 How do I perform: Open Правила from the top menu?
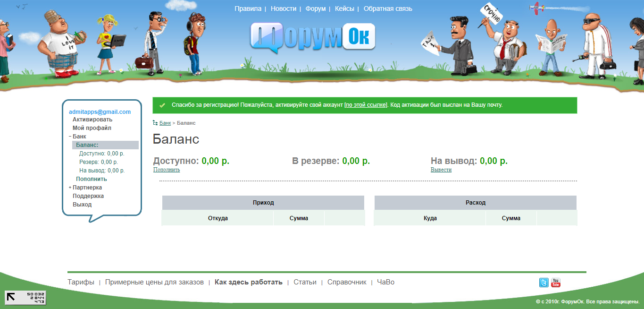click(247, 9)
